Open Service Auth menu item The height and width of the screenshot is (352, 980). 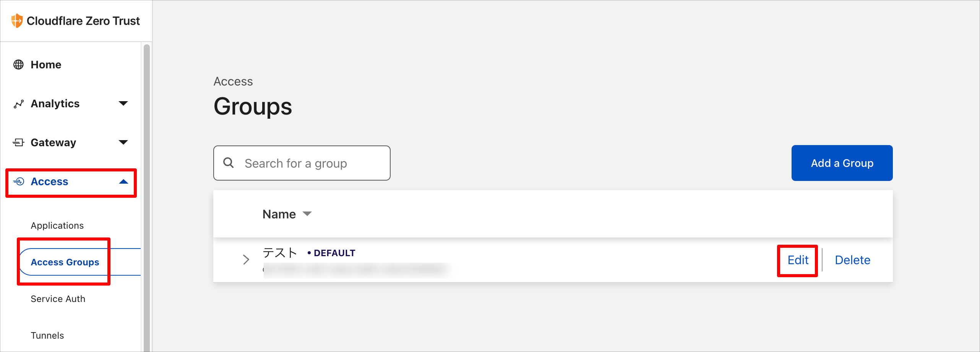click(x=58, y=299)
